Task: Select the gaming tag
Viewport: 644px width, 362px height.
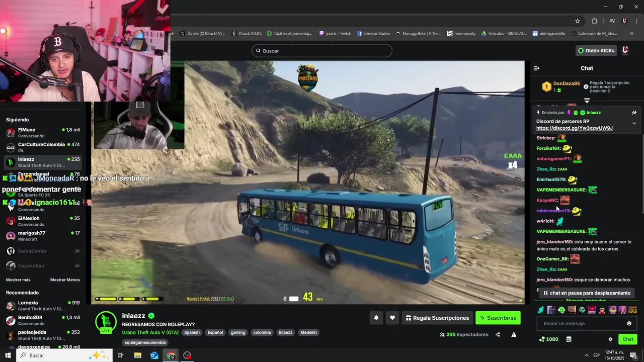Action: tap(238, 332)
